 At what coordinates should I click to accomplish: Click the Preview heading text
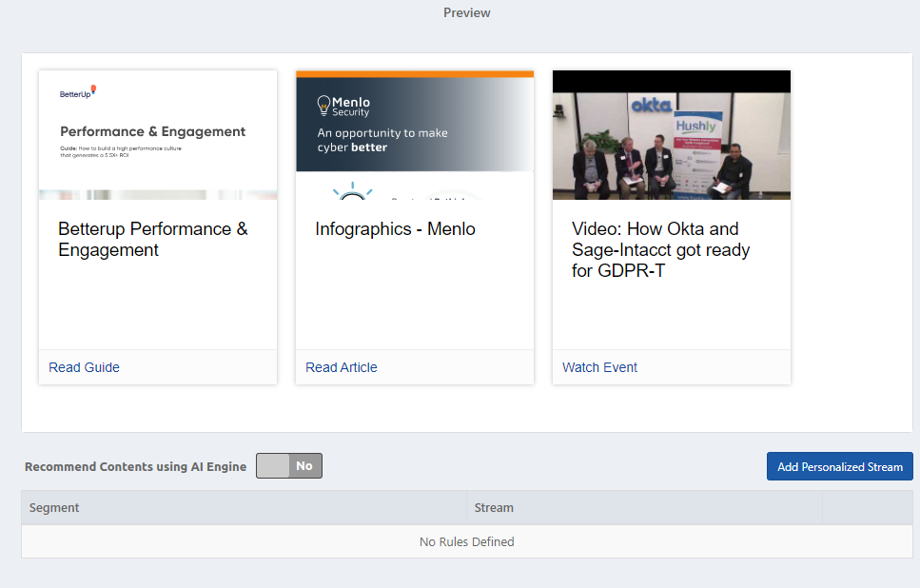pos(467,13)
